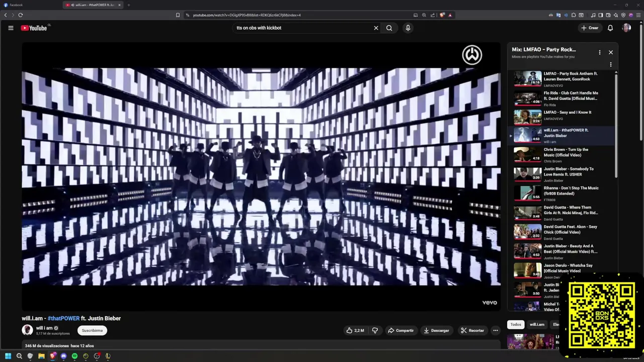Viewport: 644px width, 362px height.
Task: Open video more actions ellipsis
Action: pyautogui.click(x=496, y=330)
